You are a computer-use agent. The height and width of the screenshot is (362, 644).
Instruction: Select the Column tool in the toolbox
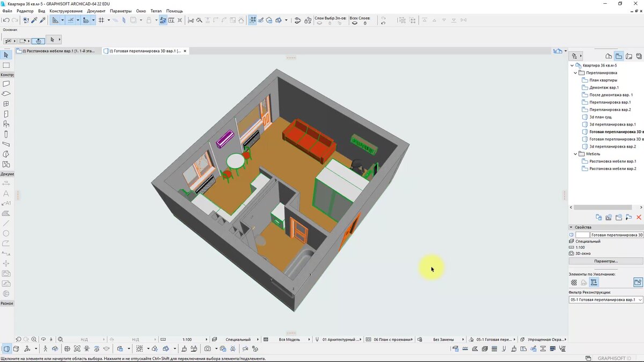click(x=6, y=134)
